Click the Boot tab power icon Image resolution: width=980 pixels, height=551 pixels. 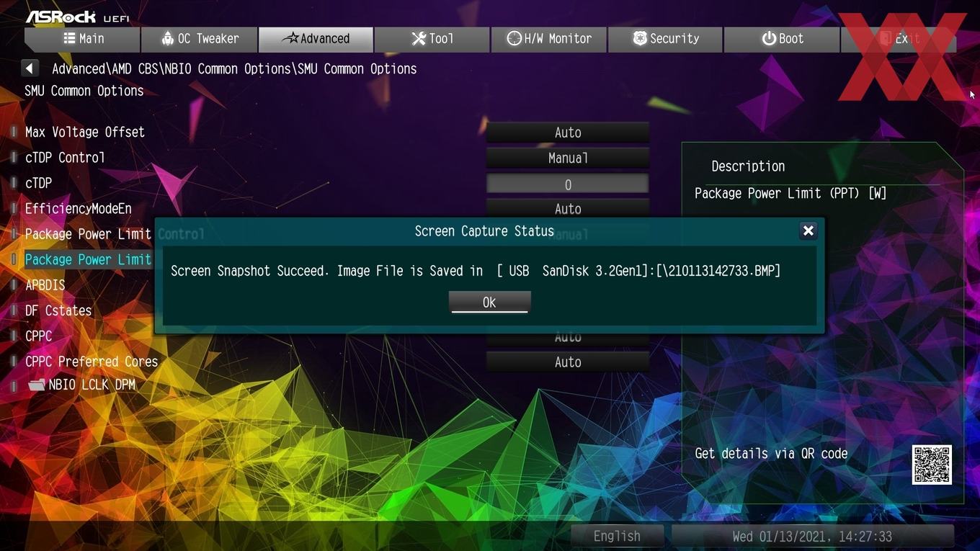click(769, 38)
